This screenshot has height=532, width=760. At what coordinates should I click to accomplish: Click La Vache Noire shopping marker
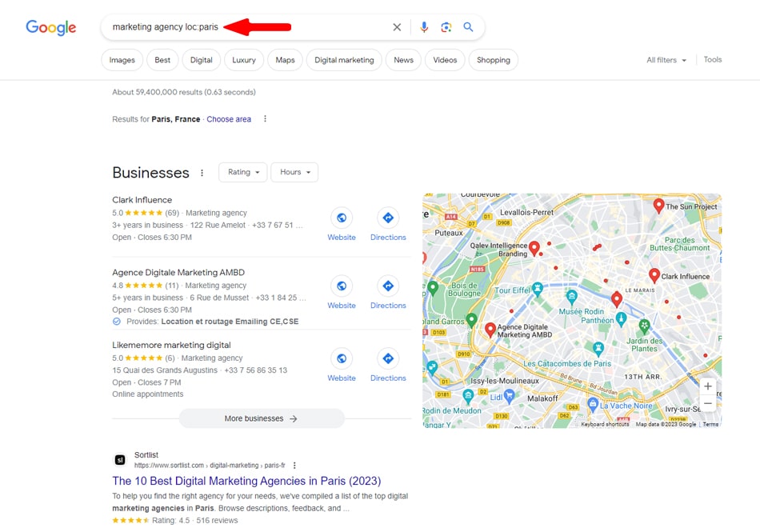(592, 403)
